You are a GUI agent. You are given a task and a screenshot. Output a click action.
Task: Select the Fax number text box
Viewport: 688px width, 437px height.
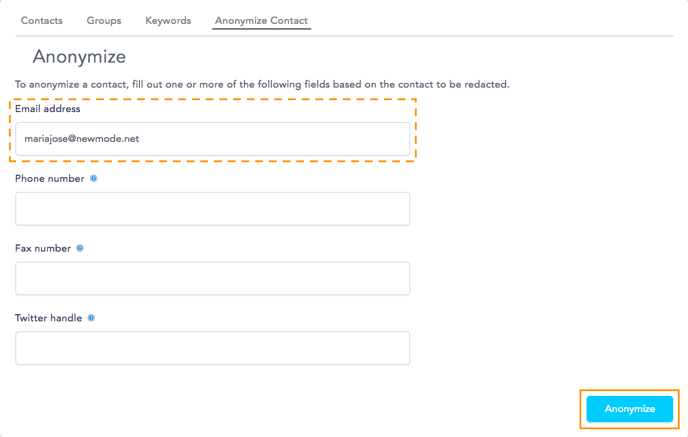213,279
